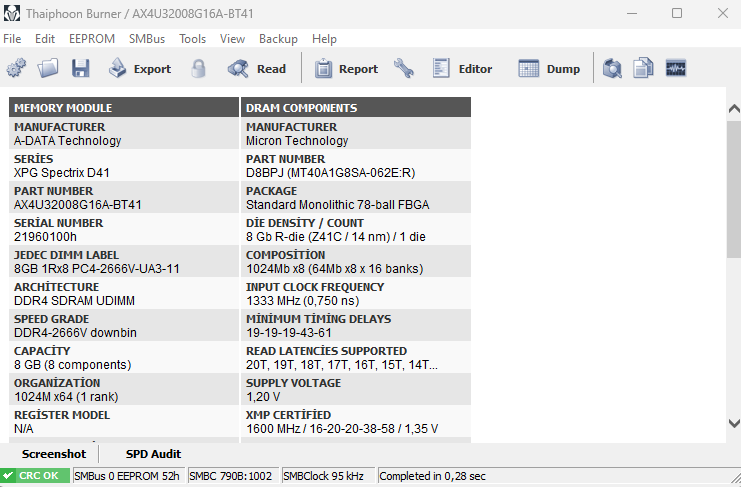Click the 'Micron Technology' DRAM manufacturer

click(297, 141)
